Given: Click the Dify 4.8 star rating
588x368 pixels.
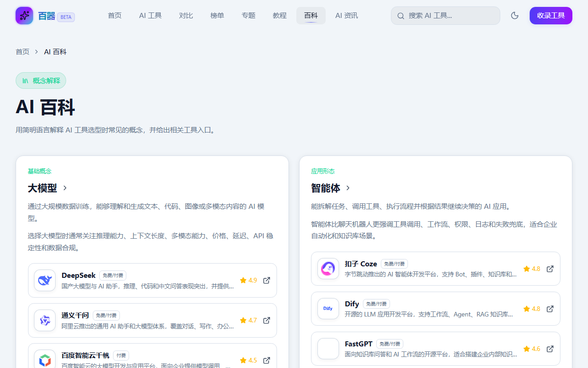Looking at the screenshot, I should coord(531,309).
